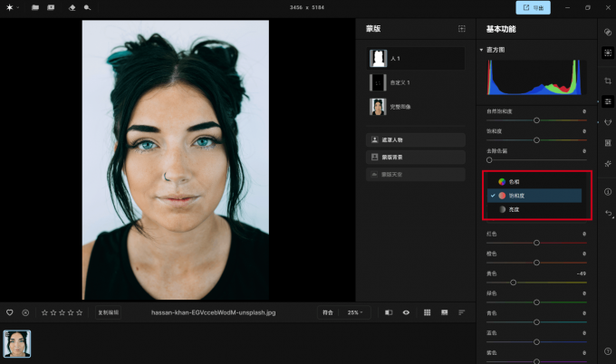616x364 pixels.
Task: Open the info icon in right sidebar
Action: click(608, 192)
